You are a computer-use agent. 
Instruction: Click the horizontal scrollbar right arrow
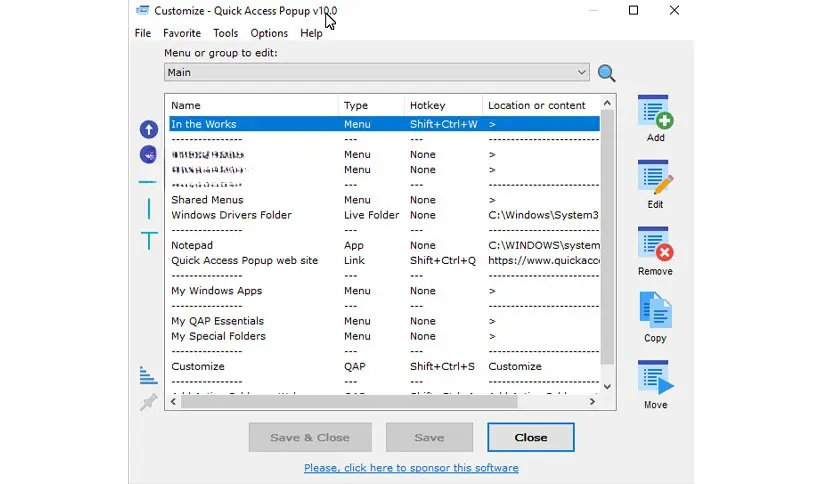point(592,401)
